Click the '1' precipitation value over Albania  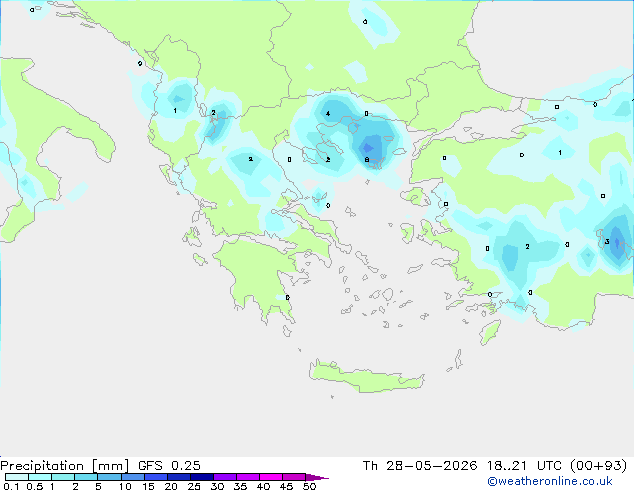click(x=175, y=110)
